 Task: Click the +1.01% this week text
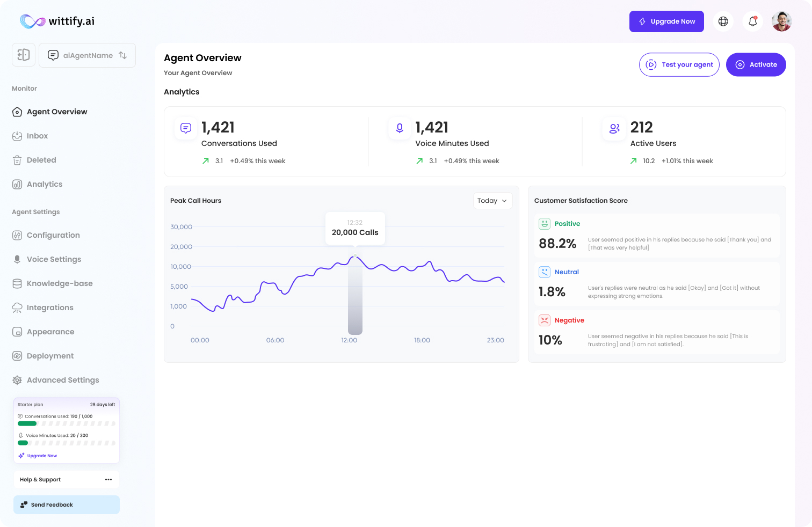coord(687,161)
